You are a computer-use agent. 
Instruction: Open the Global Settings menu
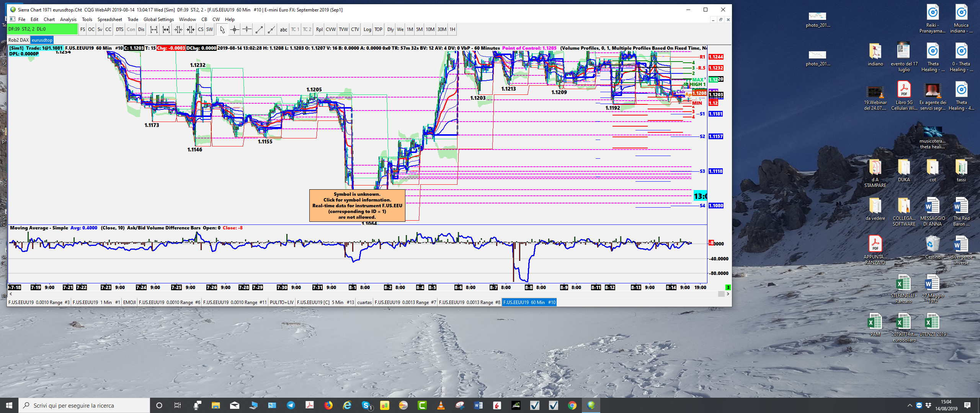[158, 20]
